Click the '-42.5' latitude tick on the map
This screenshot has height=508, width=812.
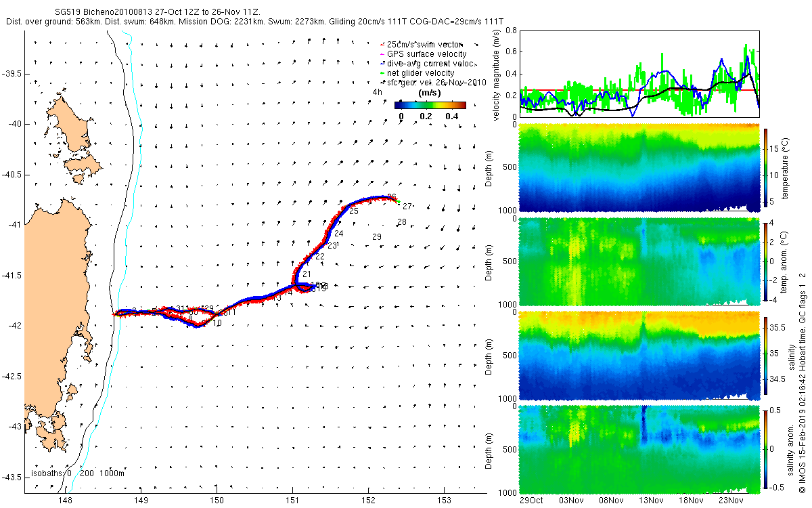pos(12,376)
